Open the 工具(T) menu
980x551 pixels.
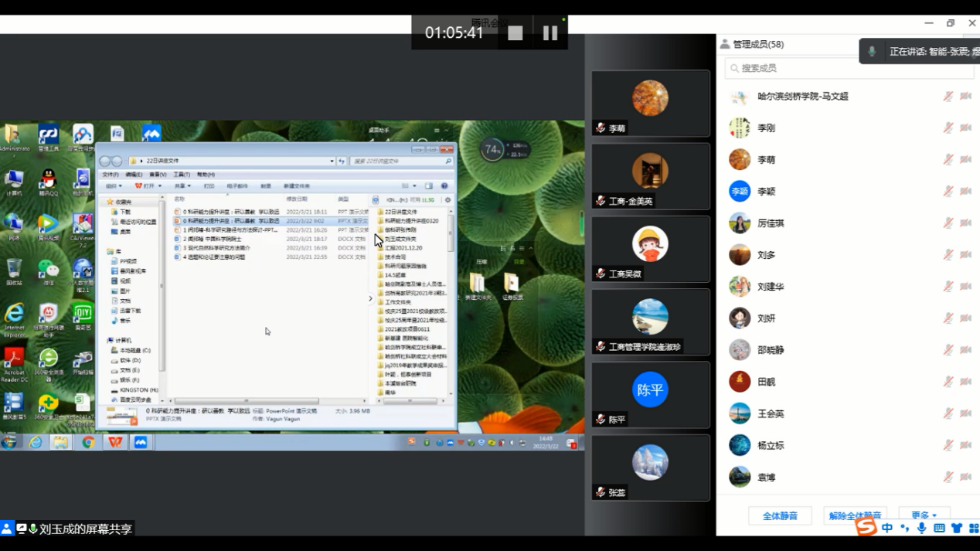(x=182, y=175)
